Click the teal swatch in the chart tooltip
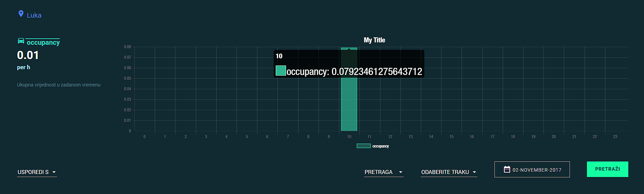 [281, 71]
